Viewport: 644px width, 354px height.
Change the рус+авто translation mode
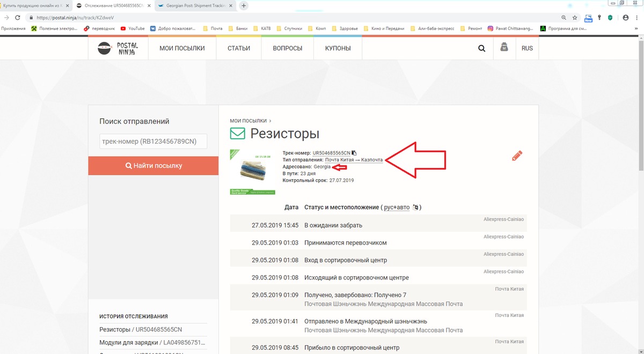[397, 208]
